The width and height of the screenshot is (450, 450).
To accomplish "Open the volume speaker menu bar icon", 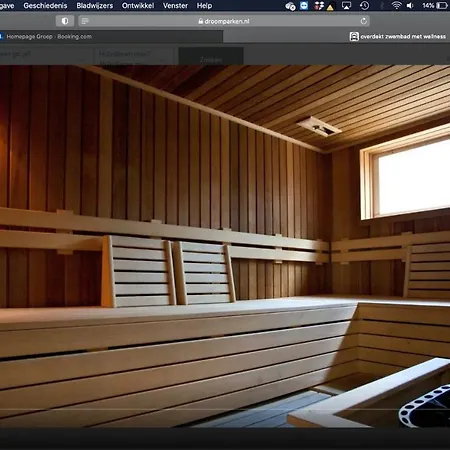I will [410, 6].
